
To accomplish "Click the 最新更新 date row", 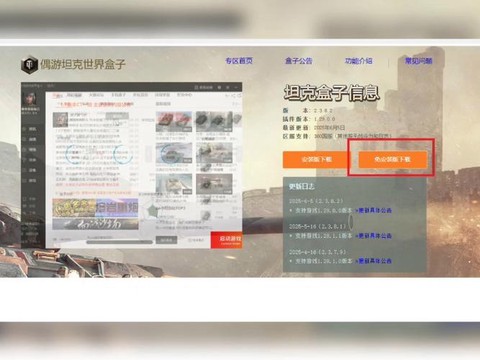I will pos(314,127).
